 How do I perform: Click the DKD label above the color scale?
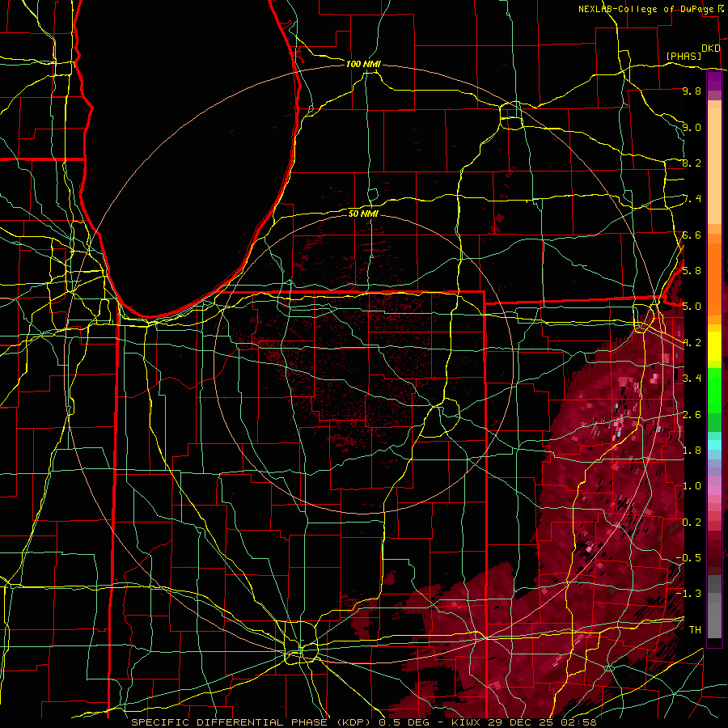(710, 49)
